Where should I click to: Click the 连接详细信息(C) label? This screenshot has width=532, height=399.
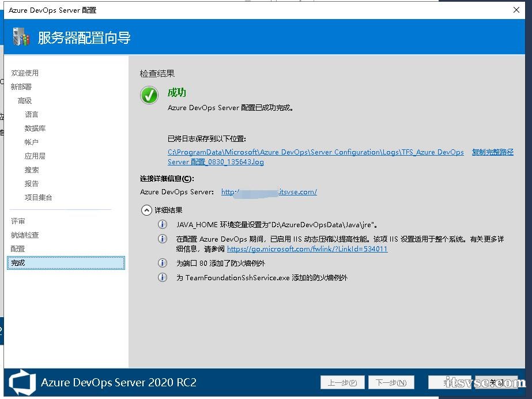pos(167,179)
